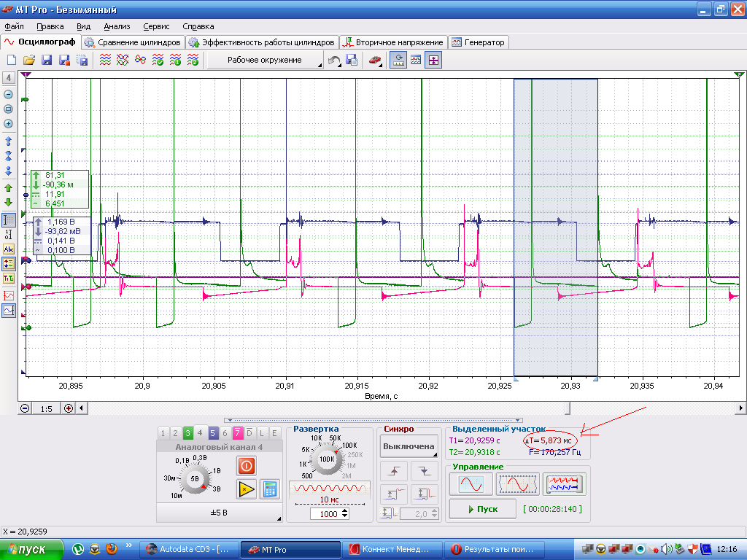Viewport: 747px width, 560px height.
Task: Toggle the magenta vertical-compress toolbar button
Action: [x=433, y=61]
